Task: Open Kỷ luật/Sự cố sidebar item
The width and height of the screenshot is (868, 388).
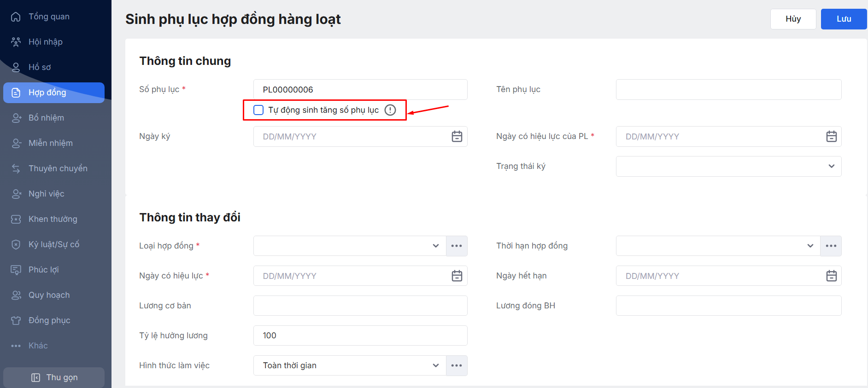Action: (x=53, y=244)
